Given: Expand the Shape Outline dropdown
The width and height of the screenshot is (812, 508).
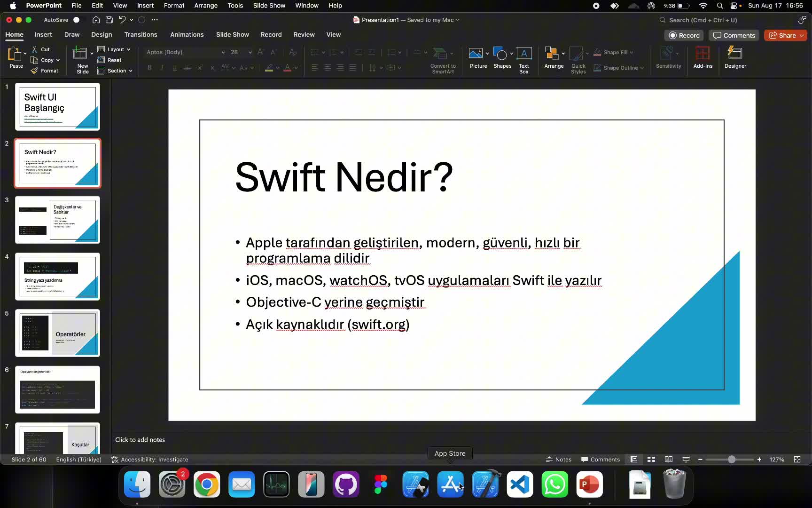Looking at the screenshot, I should click(642, 68).
